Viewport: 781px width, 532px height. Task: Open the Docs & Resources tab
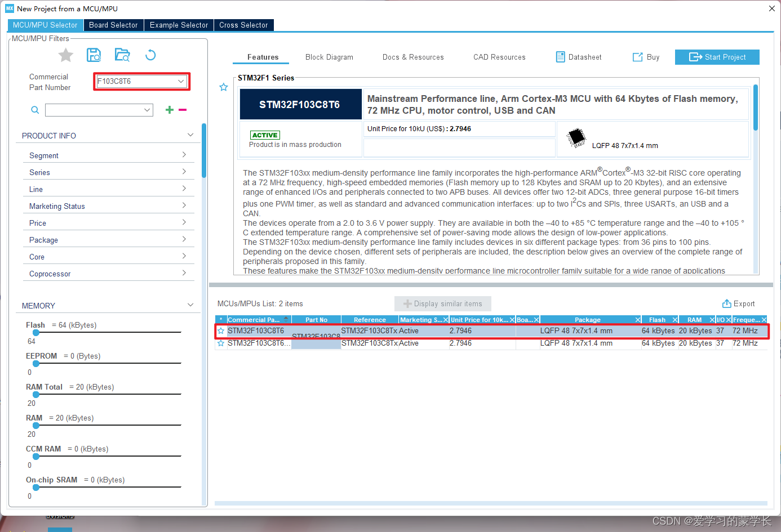point(413,57)
